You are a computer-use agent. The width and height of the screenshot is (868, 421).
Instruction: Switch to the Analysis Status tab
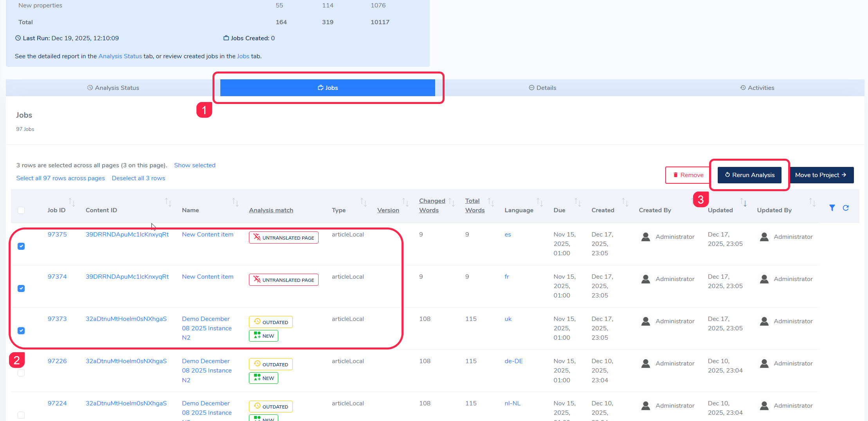coord(113,88)
